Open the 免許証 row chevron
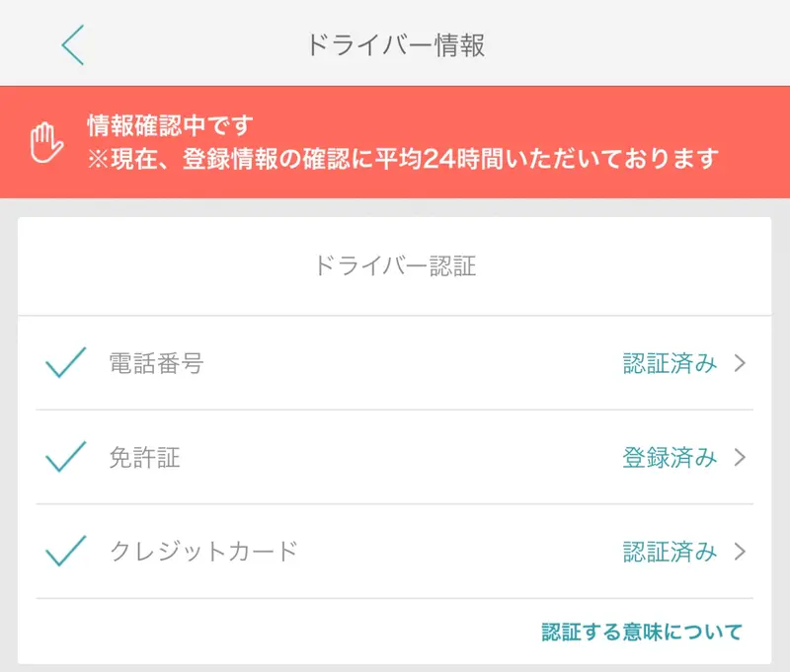 pyautogui.click(x=740, y=457)
